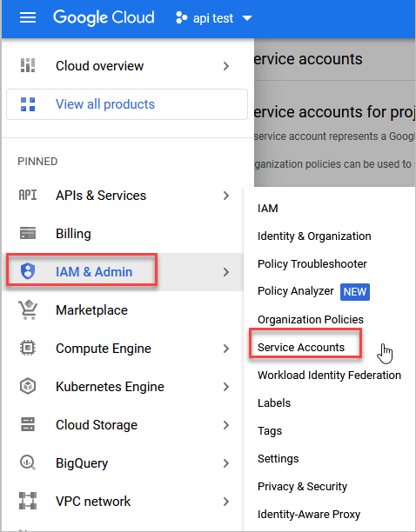Open the api test project dropdown arrow
The image size is (416, 532).
(x=247, y=18)
